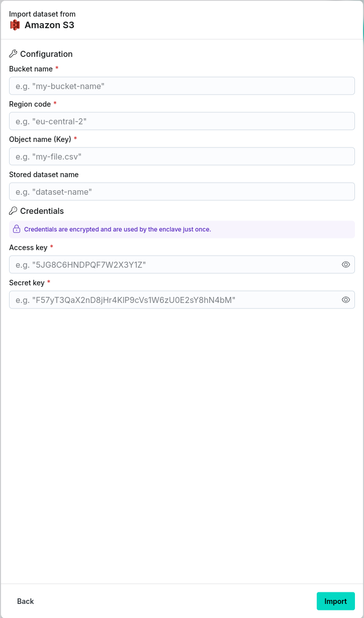
Task: Focus the Bucket name input field
Action: pyautogui.click(x=182, y=86)
